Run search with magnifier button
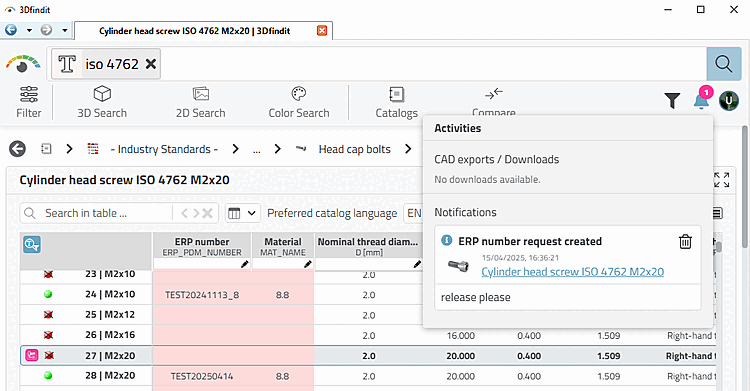 click(723, 64)
